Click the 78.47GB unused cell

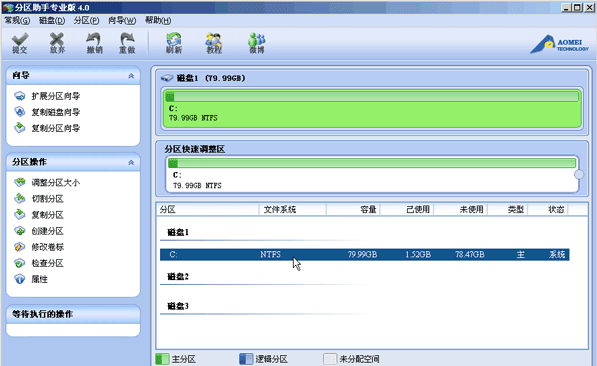pos(469,254)
